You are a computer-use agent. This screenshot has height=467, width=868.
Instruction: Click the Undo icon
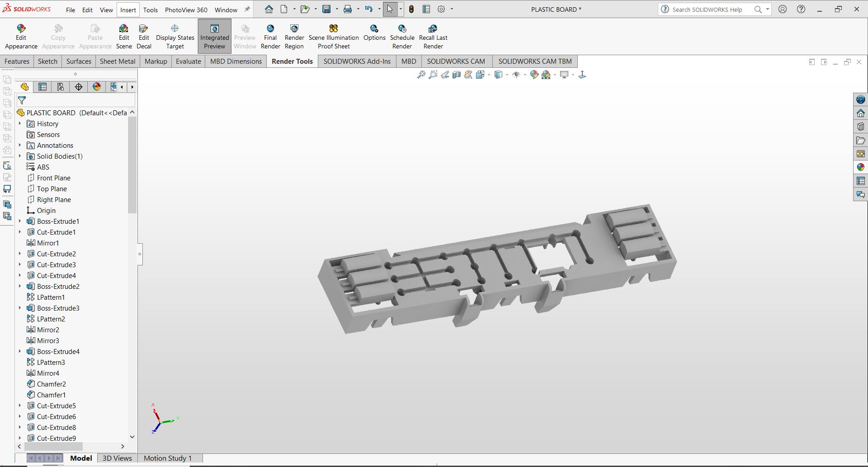pyautogui.click(x=369, y=9)
